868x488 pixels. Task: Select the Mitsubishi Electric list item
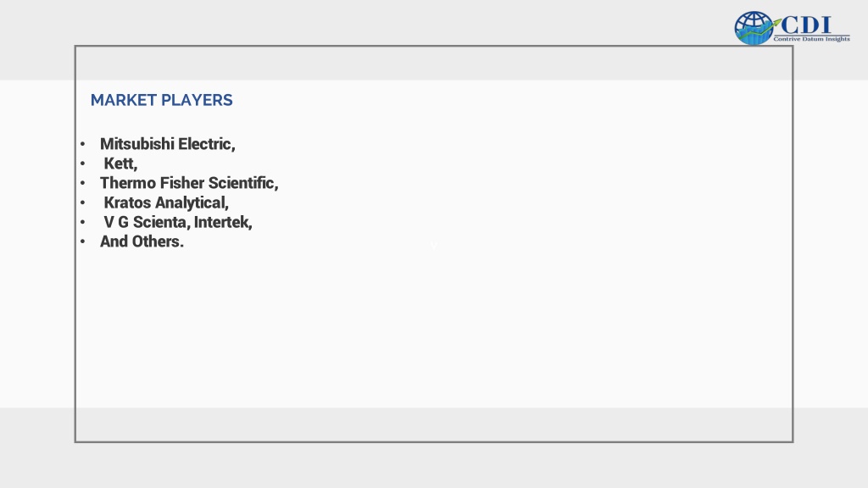tap(168, 144)
